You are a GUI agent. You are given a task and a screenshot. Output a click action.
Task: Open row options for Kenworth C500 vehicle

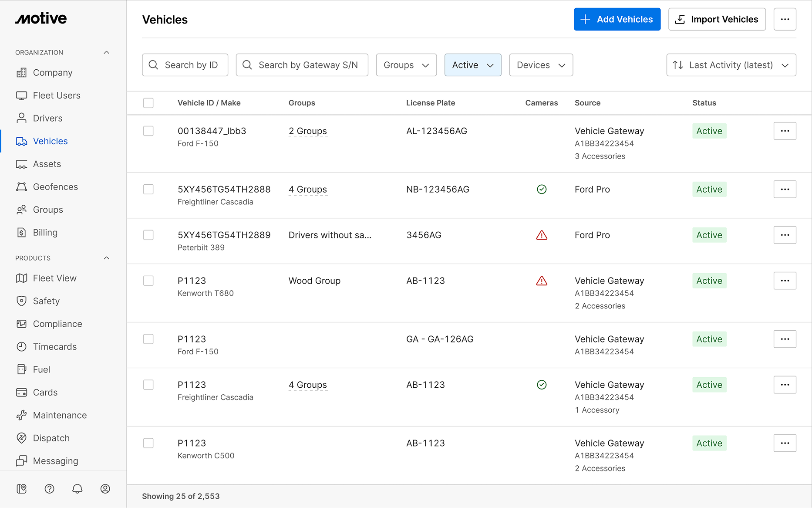pos(785,443)
